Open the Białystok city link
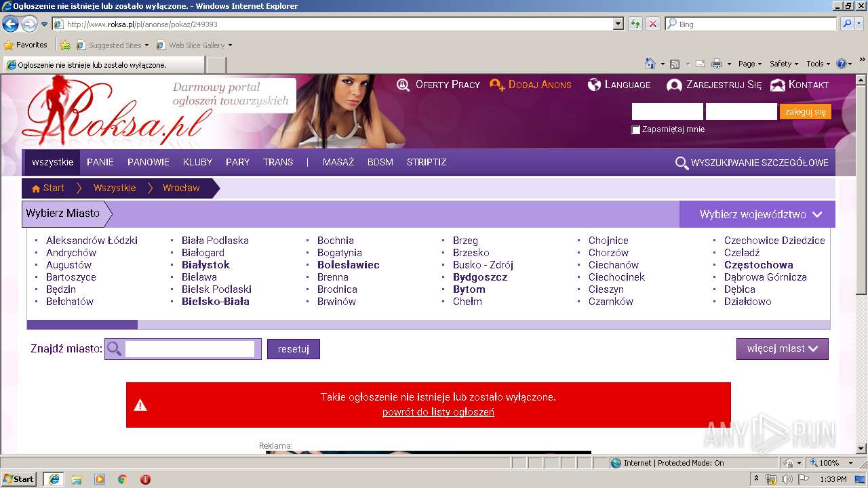The width and height of the screenshot is (868, 488). point(205,265)
